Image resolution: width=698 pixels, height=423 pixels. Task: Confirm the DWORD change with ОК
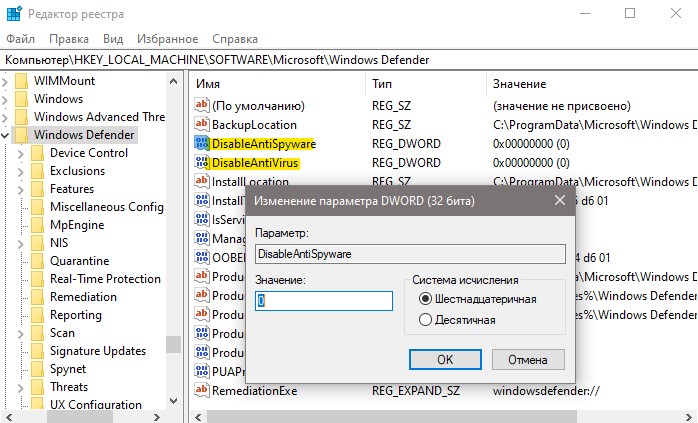point(445,359)
